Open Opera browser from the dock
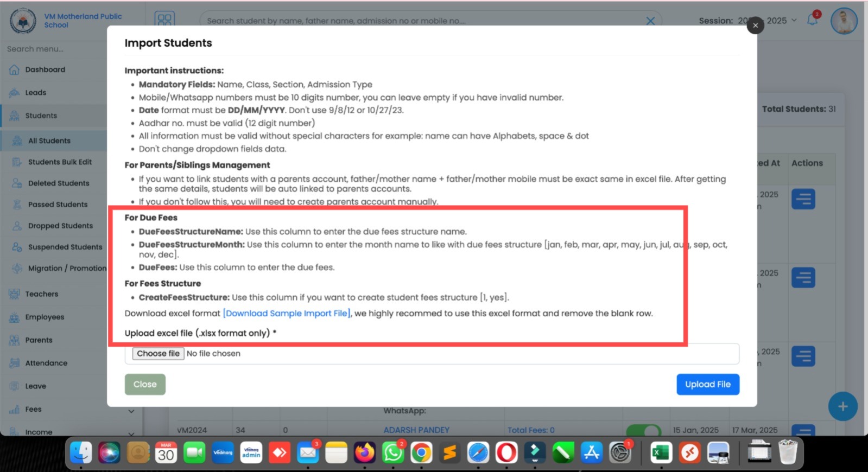This screenshot has height=472, width=868. pyautogui.click(x=506, y=452)
